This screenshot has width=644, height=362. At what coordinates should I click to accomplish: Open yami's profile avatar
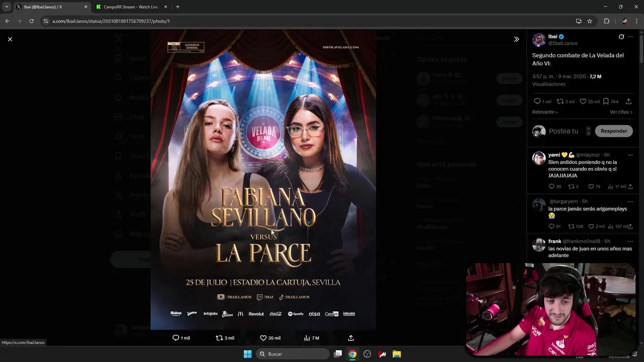point(539,158)
